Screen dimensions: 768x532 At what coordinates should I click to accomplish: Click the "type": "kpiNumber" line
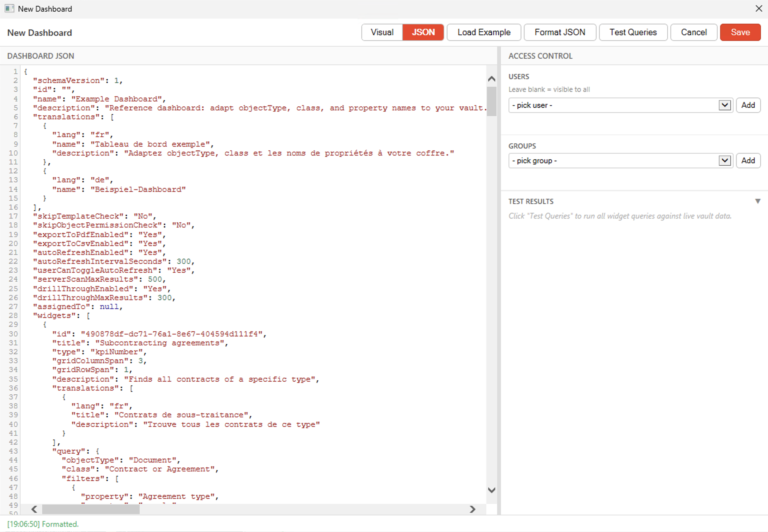tap(99, 352)
